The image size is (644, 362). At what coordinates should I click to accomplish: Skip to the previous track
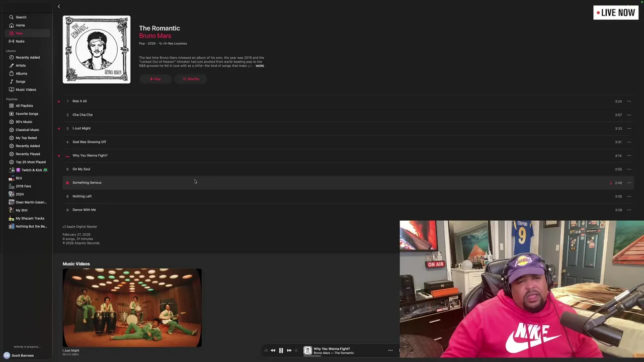click(273, 350)
